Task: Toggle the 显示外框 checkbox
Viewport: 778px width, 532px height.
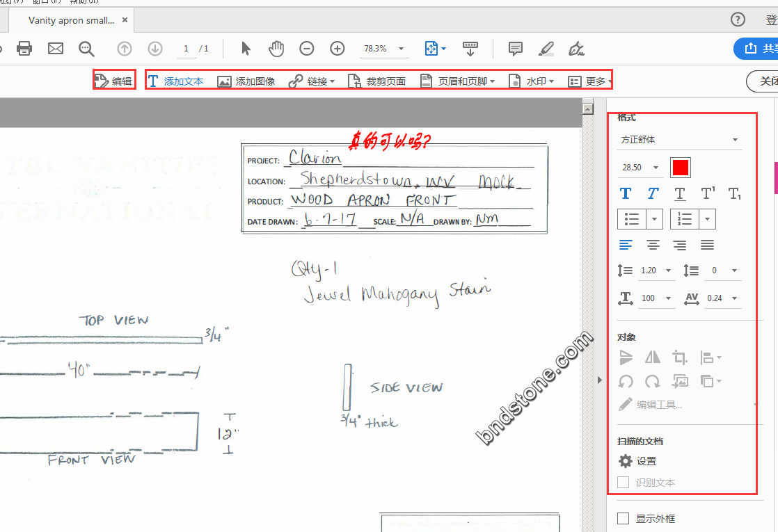Action: pyautogui.click(x=624, y=518)
